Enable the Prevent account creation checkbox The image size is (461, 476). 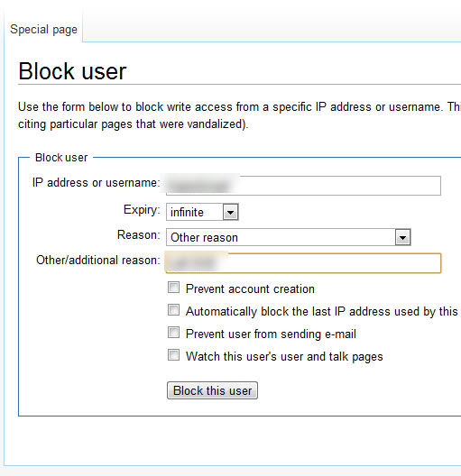click(x=173, y=288)
